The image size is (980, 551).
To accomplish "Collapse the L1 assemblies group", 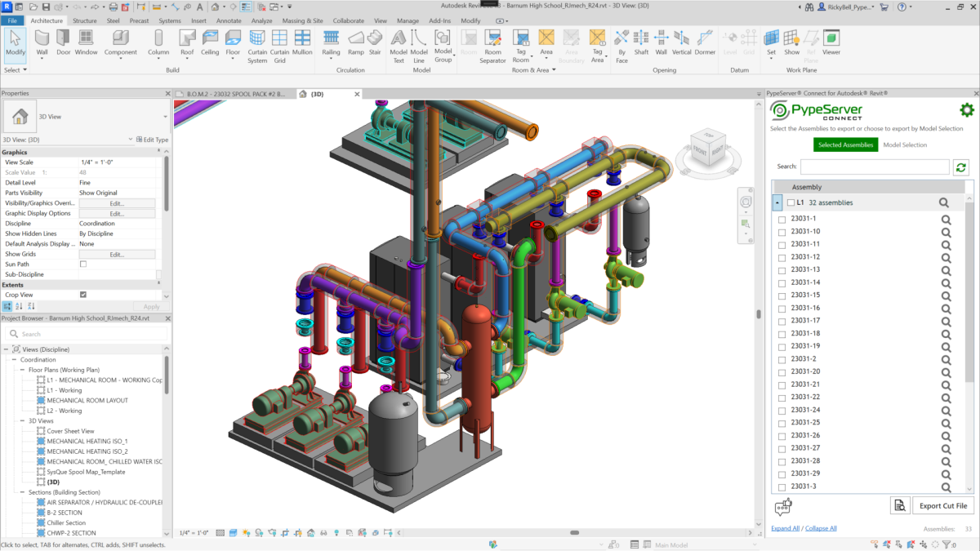I will point(777,202).
